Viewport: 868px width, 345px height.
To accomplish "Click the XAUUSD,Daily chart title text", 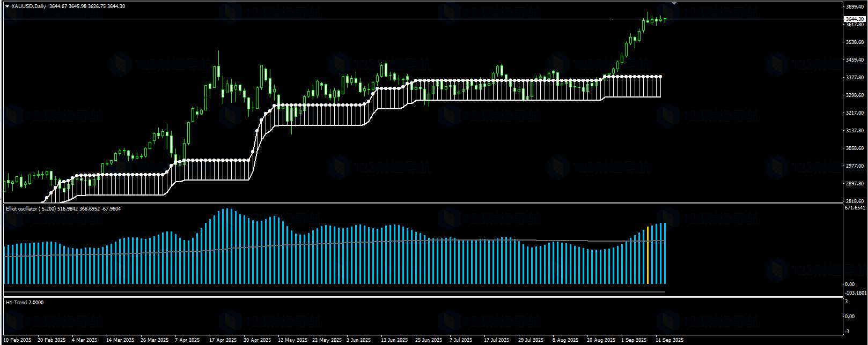I will click(x=29, y=6).
